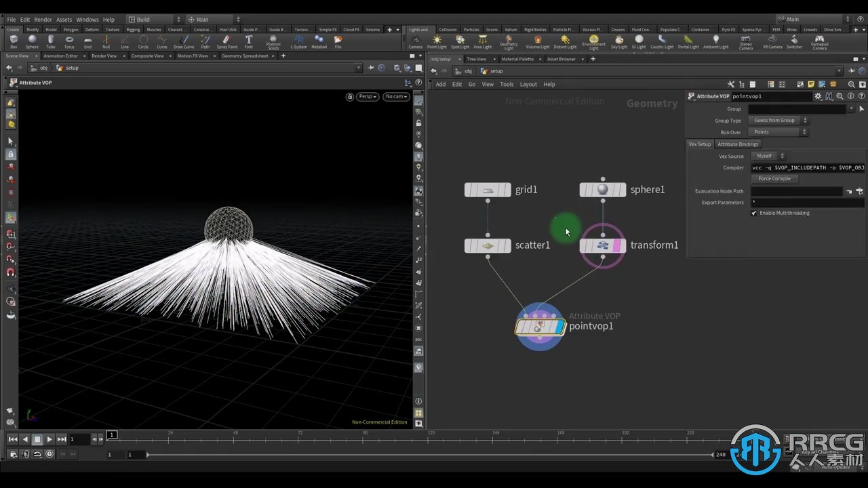Image resolution: width=868 pixels, height=488 pixels.
Task: Add a Portal Light
Action: (x=688, y=42)
